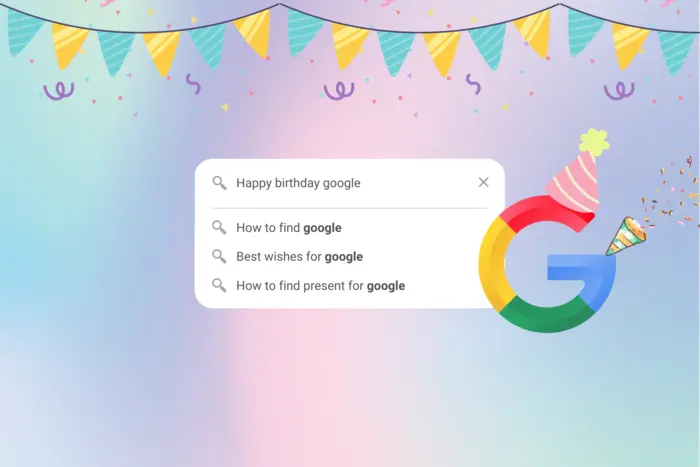
Task: Click the search field text Happy birthday google
Action: [x=298, y=183]
